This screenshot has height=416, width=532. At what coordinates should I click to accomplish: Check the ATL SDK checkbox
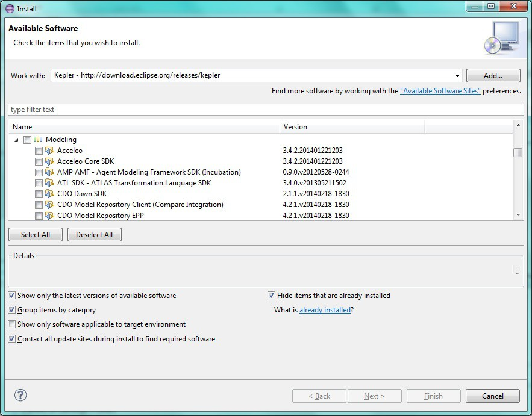pyautogui.click(x=39, y=183)
